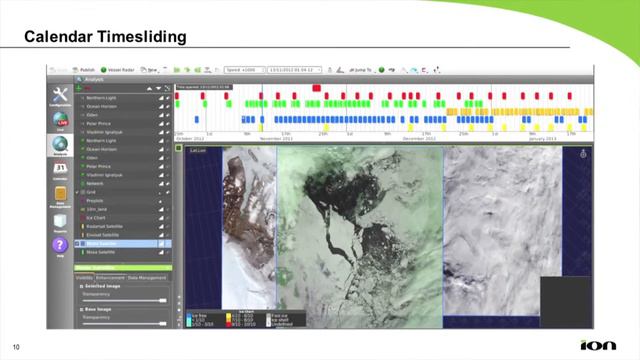Collapse the green Modis Satellite properties header
Screen dimensions: 640x360
(123, 268)
